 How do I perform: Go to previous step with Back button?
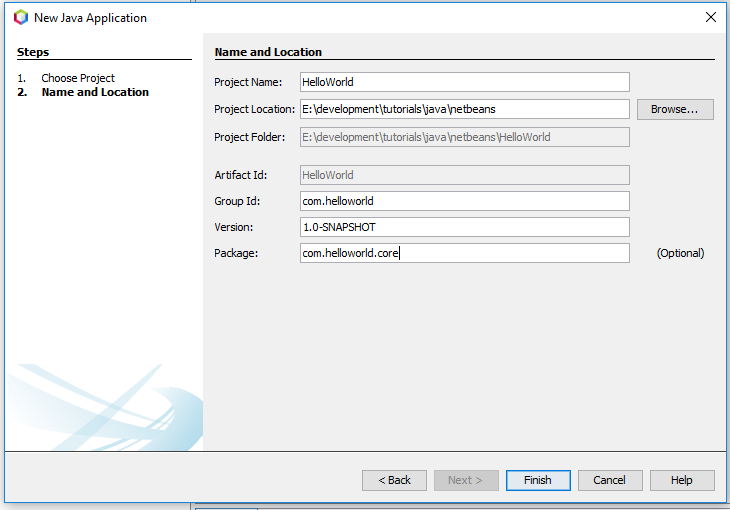pos(394,480)
